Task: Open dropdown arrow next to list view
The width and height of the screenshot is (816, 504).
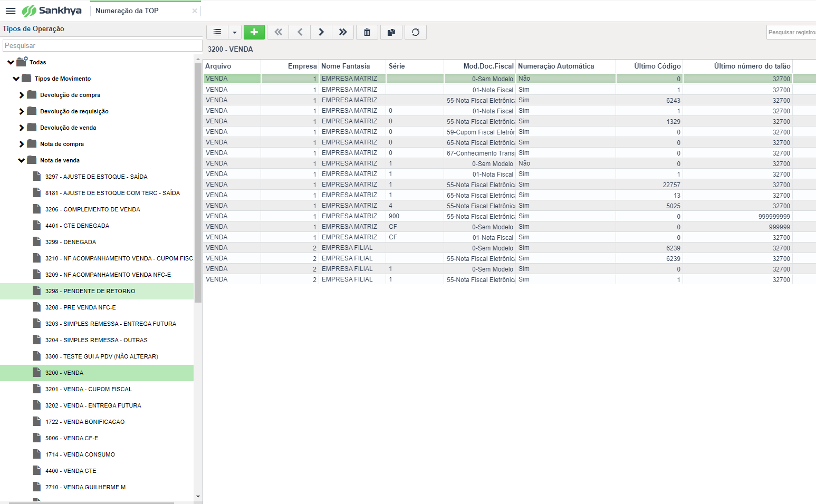Action: 235,32
